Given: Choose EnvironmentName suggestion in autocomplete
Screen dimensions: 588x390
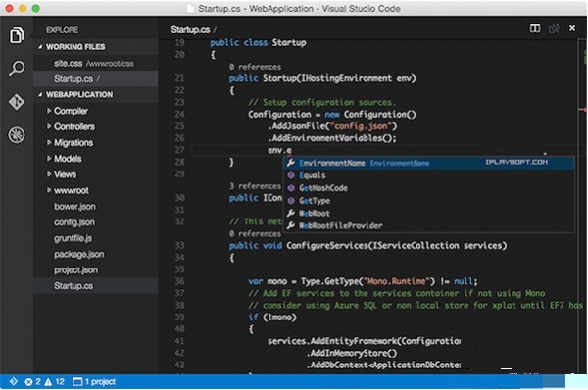Looking at the screenshot, I should [428, 163].
